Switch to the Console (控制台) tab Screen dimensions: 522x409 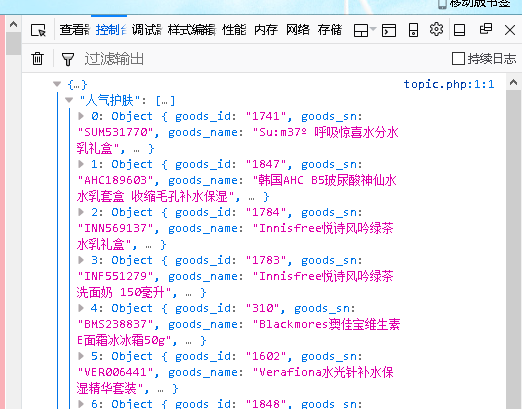(111, 30)
